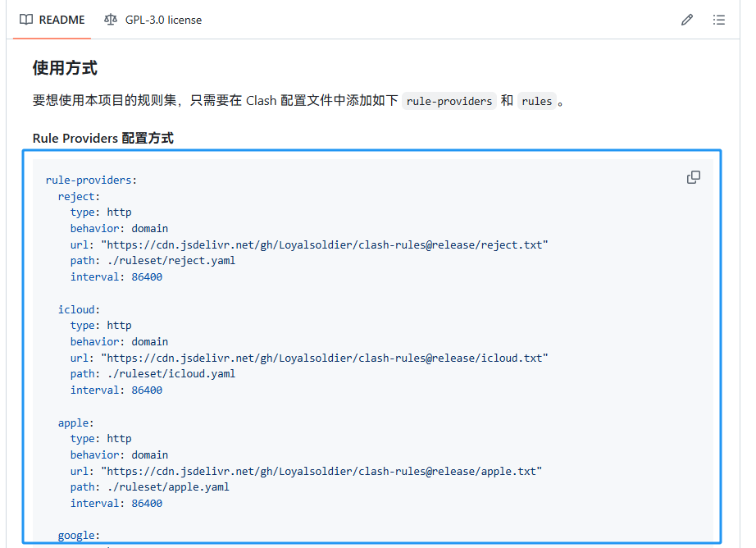Click the inline rules code tag
The height and width of the screenshot is (548, 756).
pos(537,101)
